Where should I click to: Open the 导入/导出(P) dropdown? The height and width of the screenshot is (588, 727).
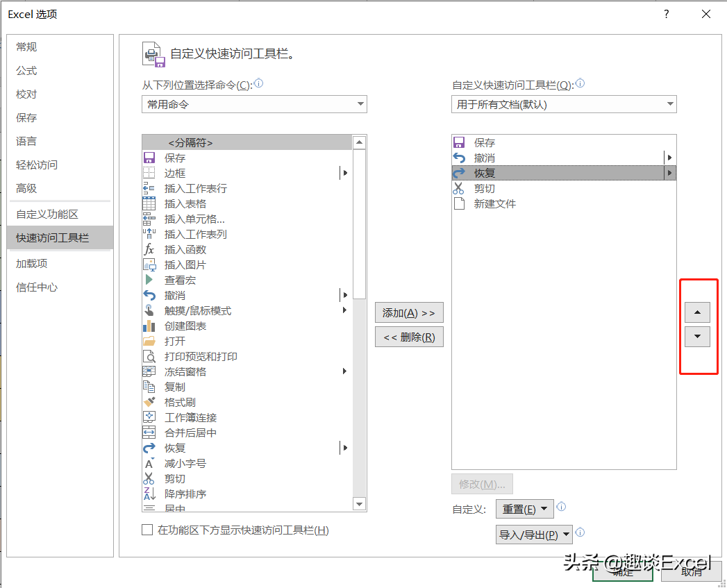coord(534,535)
